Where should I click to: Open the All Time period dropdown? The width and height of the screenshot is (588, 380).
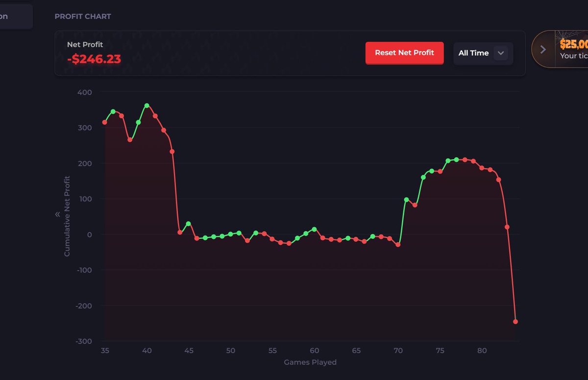(x=483, y=53)
